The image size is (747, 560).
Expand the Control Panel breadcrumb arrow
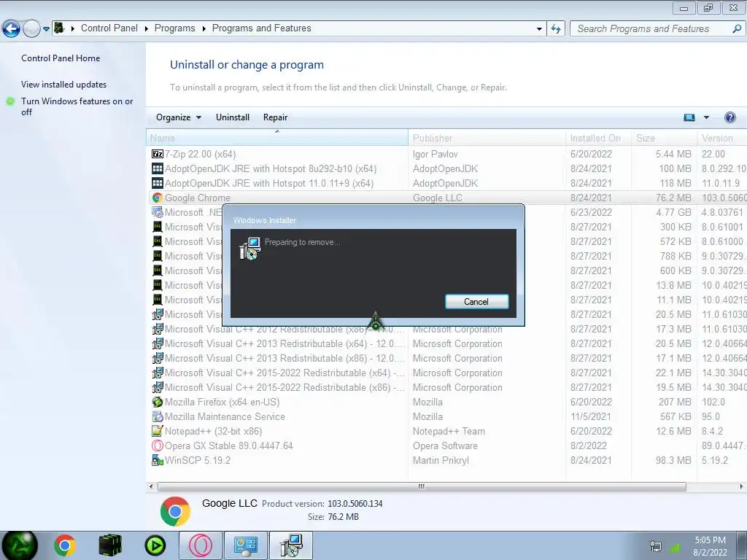[x=147, y=28]
